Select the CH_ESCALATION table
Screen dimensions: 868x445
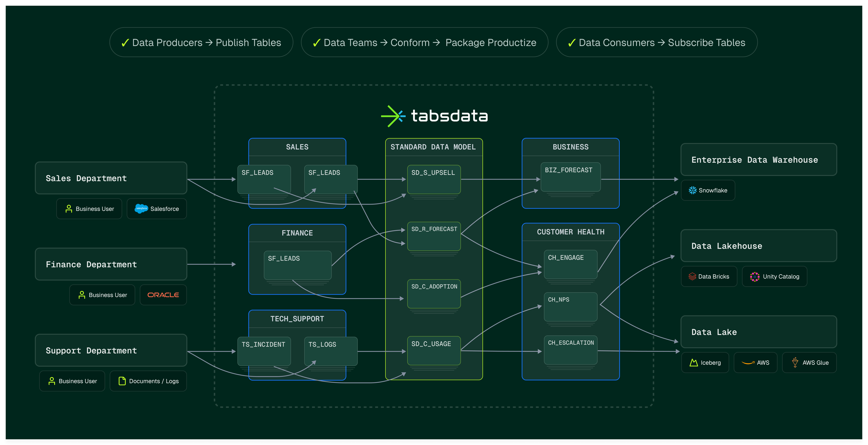pyautogui.click(x=570, y=350)
